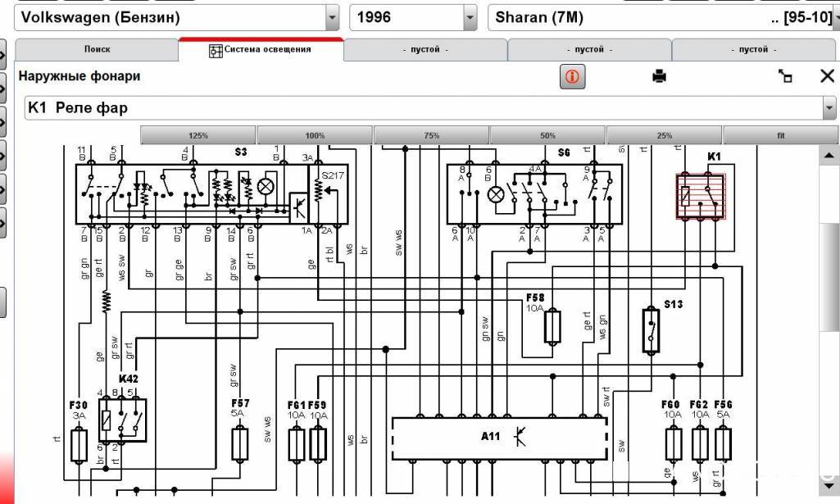Expand the K1 Реле фар component dropdown

(x=828, y=108)
